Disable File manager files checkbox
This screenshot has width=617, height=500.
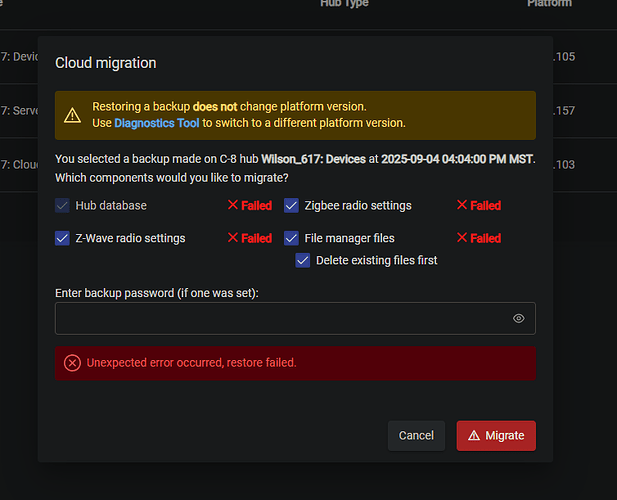(291, 238)
